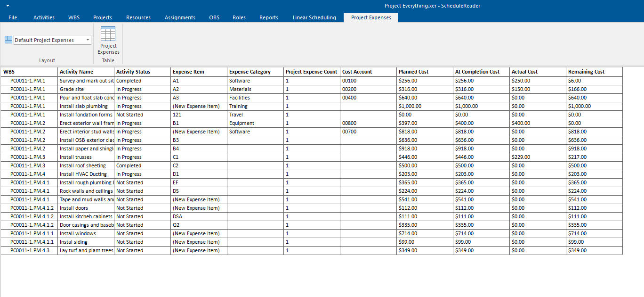Click the Planned Cost column header
Image resolution: width=644 pixels, height=297 pixels.
[425, 72]
